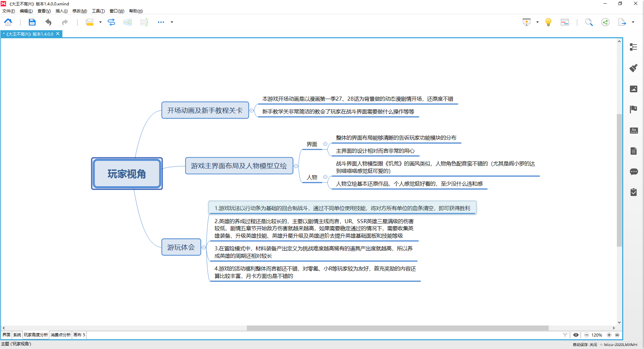This screenshot has width=644, height=349.
Task: Click the 120% zoom level value
Action: pos(597,335)
